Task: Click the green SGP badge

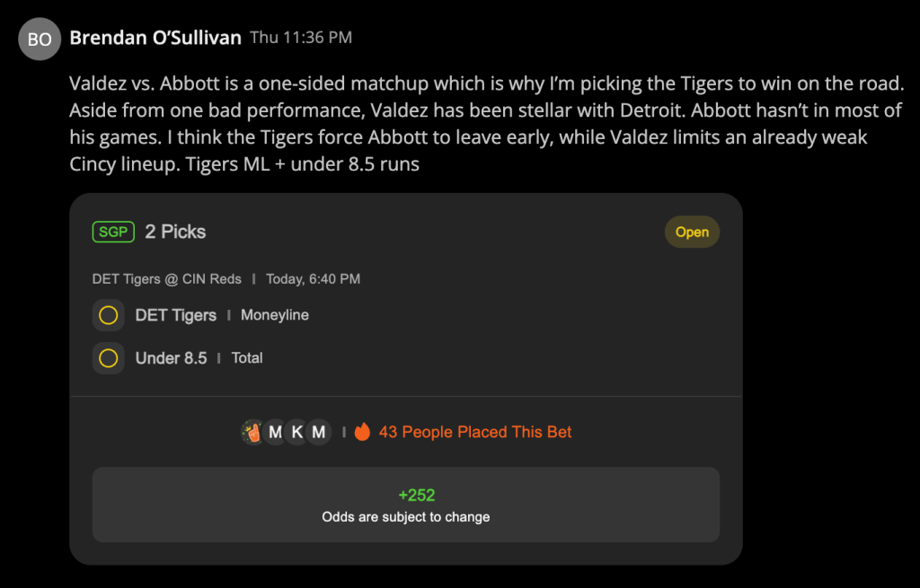Action: point(113,232)
